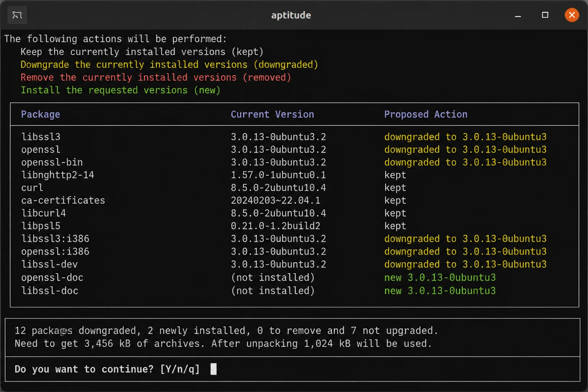Viewport: 588px width, 392px height.
Task: Click the 'aptitude' window title
Action: 291,15
